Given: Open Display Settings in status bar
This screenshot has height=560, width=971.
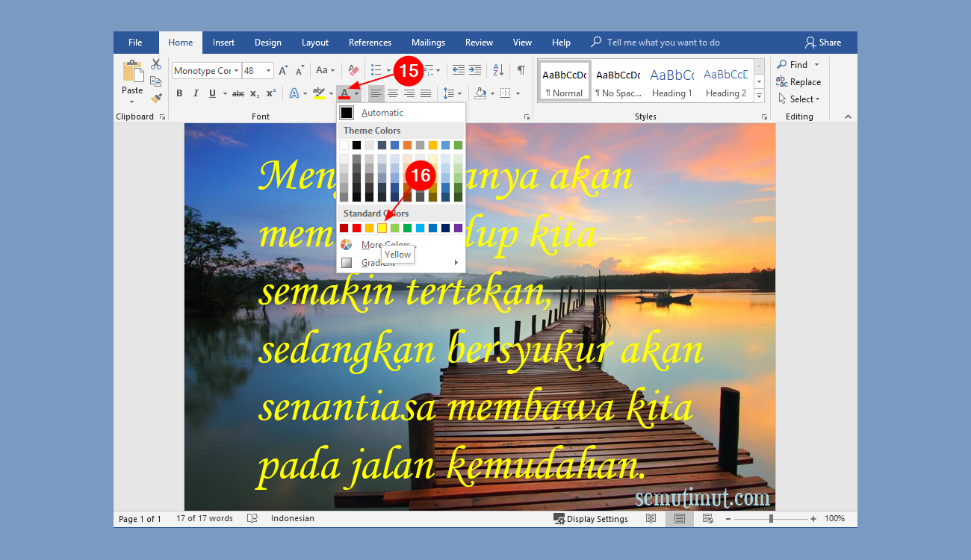Looking at the screenshot, I should 591,519.
